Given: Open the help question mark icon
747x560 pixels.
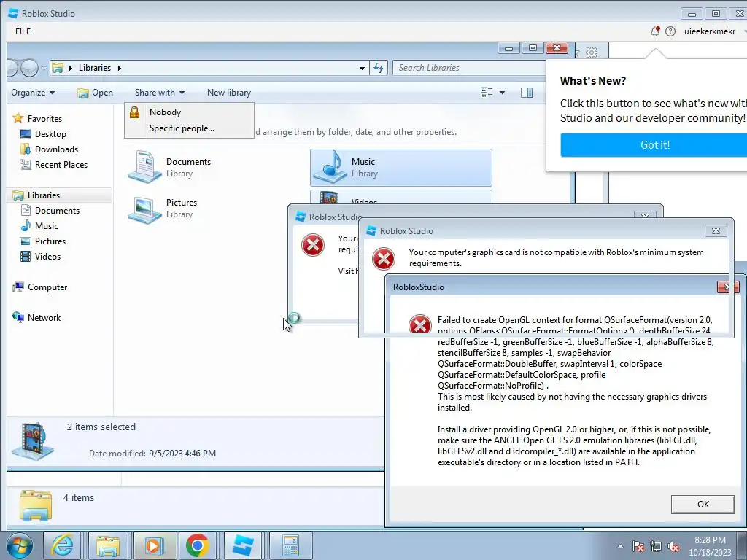Looking at the screenshot, I should [670, 31].
